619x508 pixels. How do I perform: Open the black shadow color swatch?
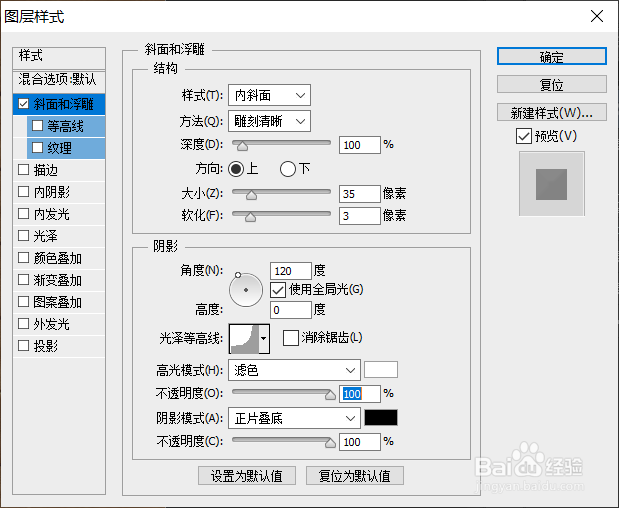381,418
